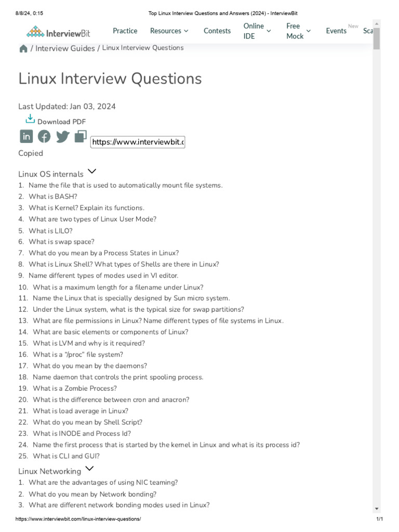Click the scrollbar down arrow
This screenshot has width=399, height=532.
click(x=377, y=509)
